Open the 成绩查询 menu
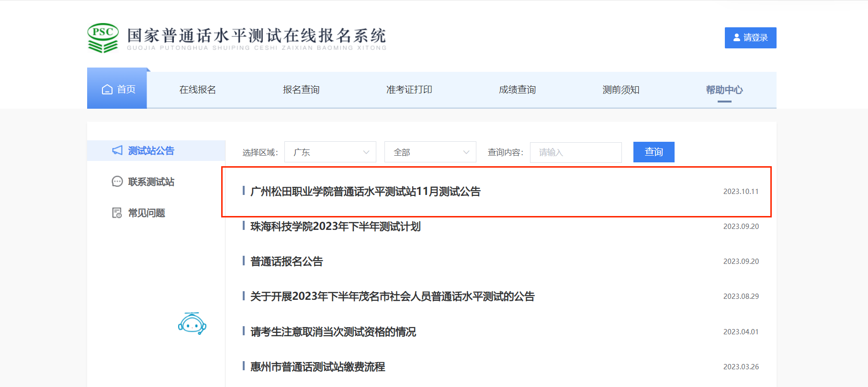Image resolution: width=868 pixels, height=387 pixels. coord(518,90)
